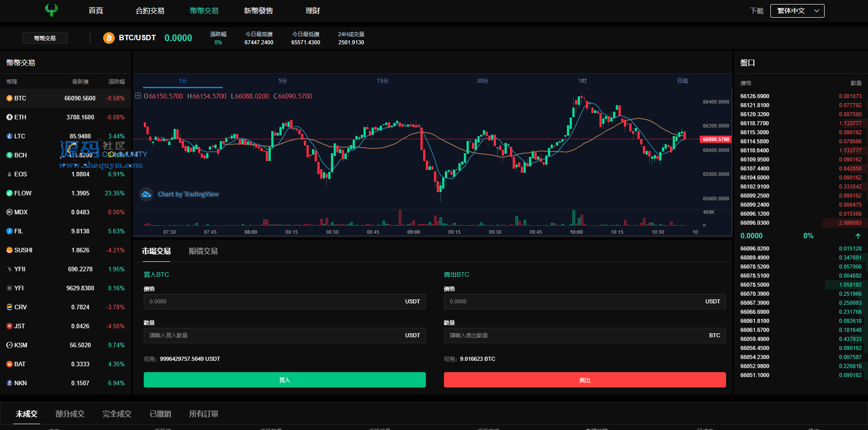Click YFI price 9629.8300
Viewport: 868px width, 430px height.
(x=80, y=288)
